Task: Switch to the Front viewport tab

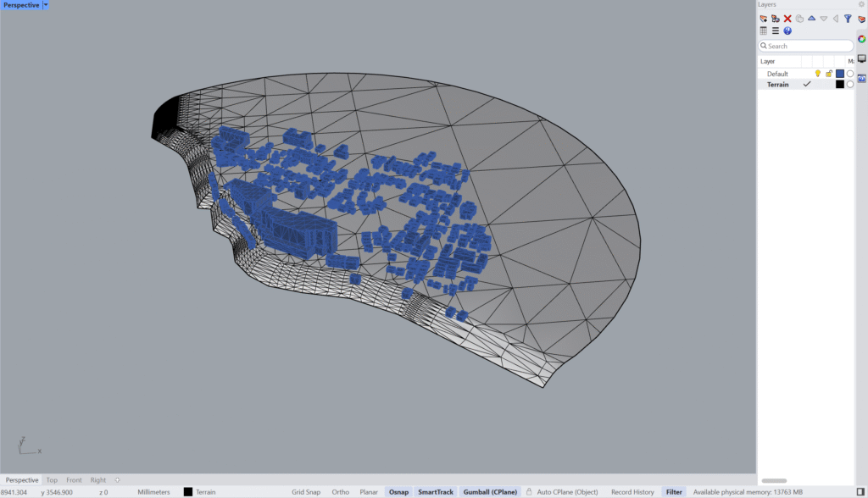Action: [x=74, y=480]
